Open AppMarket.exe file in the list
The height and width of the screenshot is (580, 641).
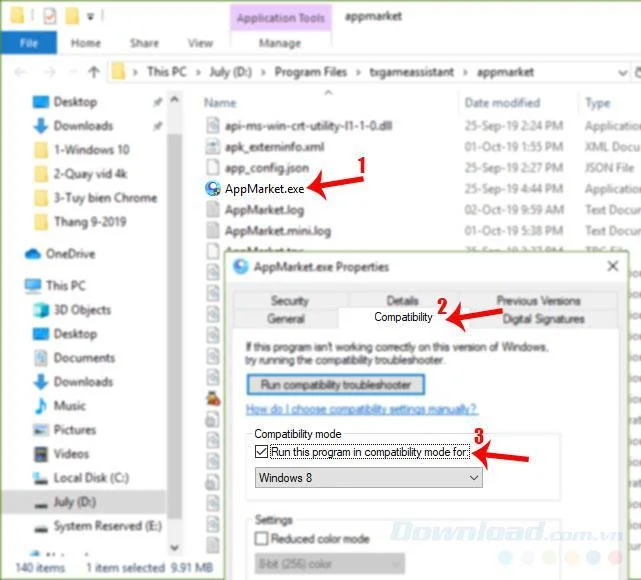coord(264,189)
